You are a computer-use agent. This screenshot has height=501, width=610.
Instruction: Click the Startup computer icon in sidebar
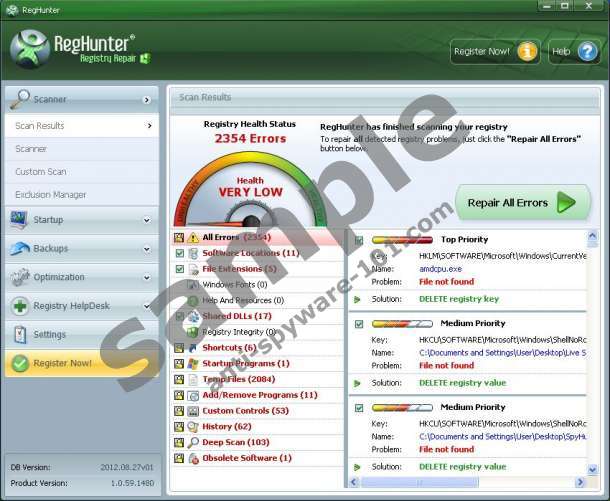coord(19,219)
